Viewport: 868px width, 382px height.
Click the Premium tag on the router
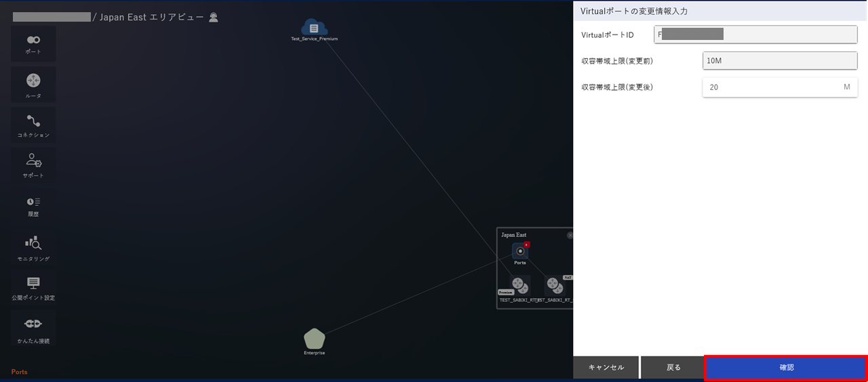pos(506,292)
